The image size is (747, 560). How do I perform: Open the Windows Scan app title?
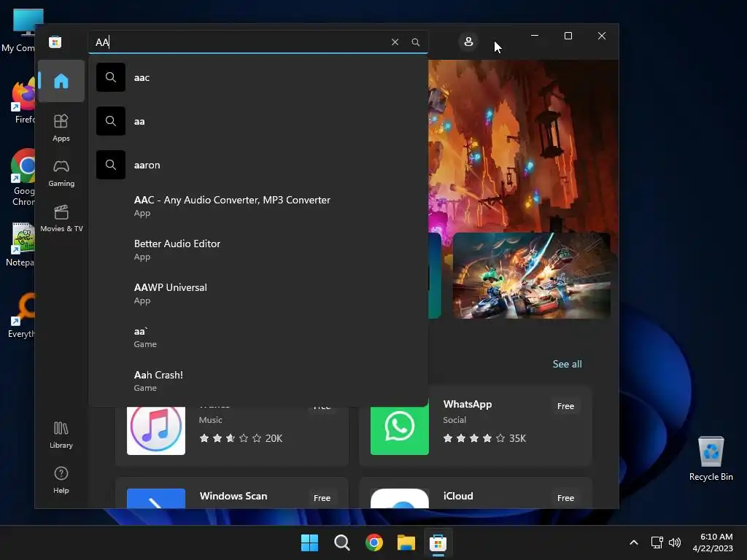pos(233,496)
